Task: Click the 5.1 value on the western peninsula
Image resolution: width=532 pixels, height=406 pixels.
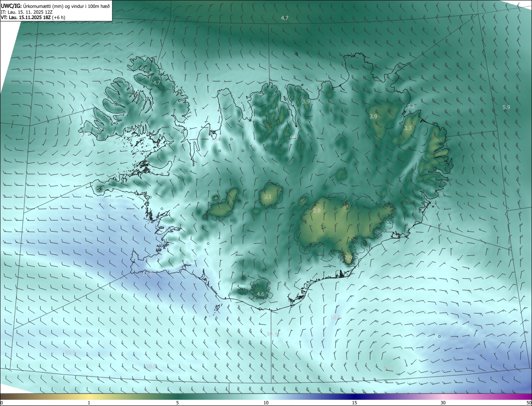Action: tap(100, 189)
